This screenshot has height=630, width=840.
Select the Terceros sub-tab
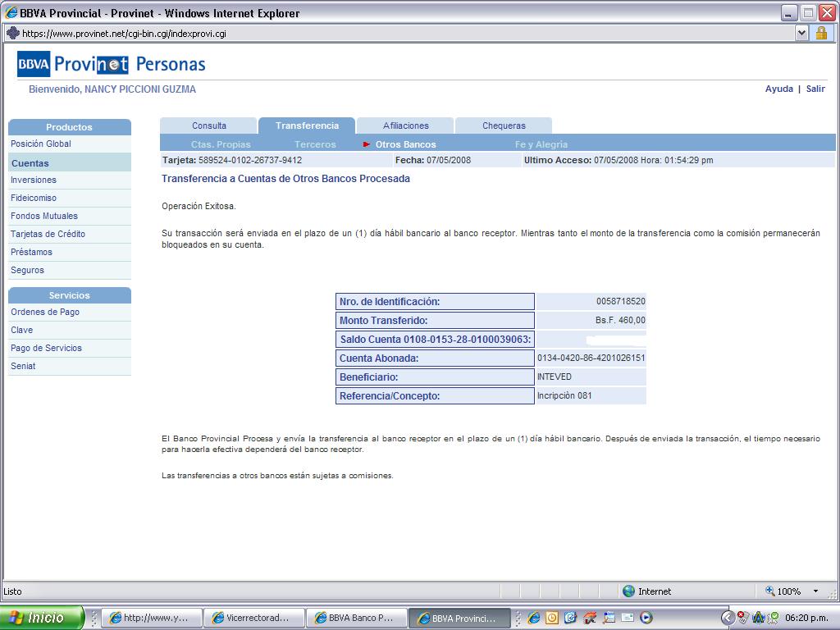(315, 144)
